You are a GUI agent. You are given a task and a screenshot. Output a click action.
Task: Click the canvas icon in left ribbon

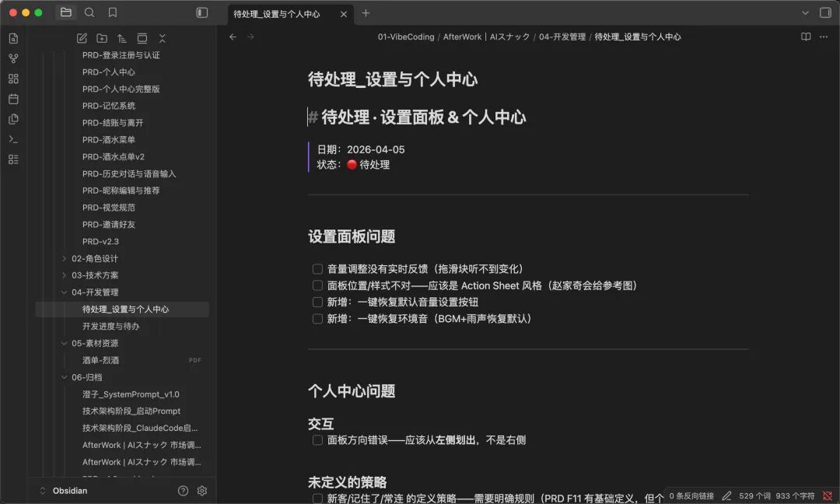pos(13,79)
